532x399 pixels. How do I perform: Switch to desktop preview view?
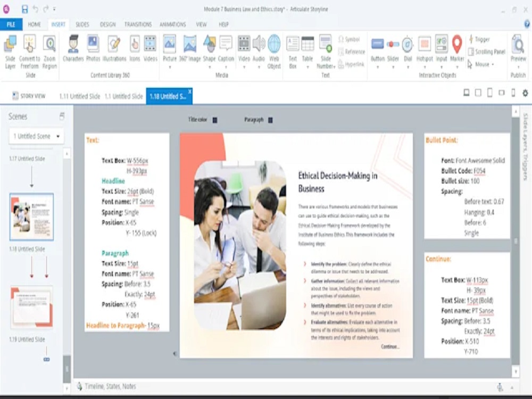(467, 92)
